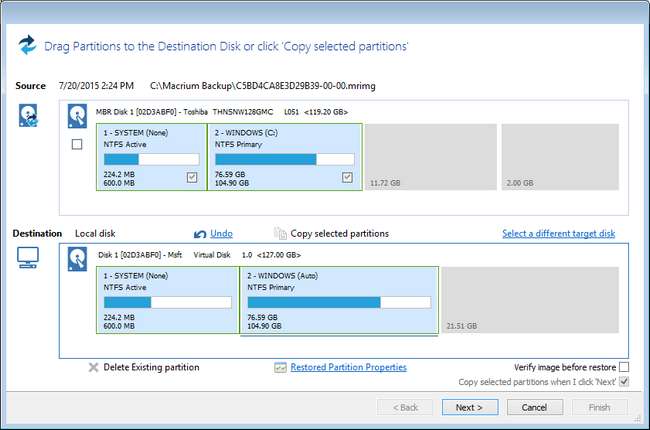The height and width of the screenshot is (430, 650).
Task: Click the Copy selected partitions icon
Action: (x=280, y=234)
